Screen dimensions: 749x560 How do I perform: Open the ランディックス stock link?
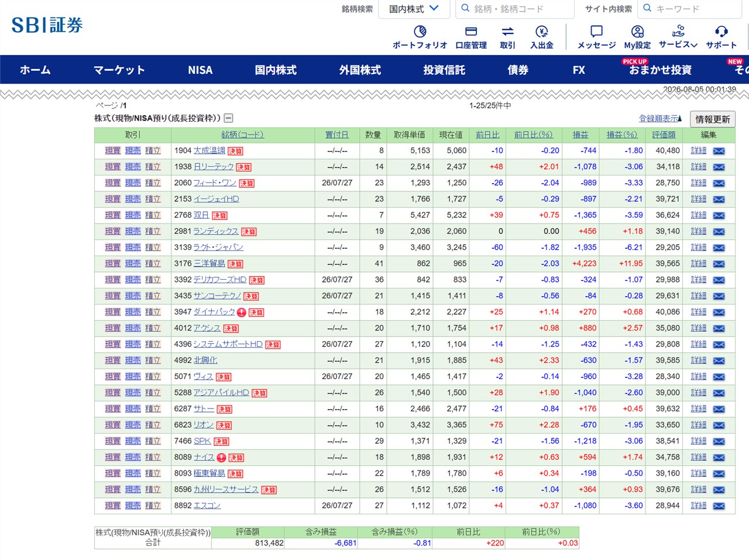pyautogui.click(x=216, y=231)
